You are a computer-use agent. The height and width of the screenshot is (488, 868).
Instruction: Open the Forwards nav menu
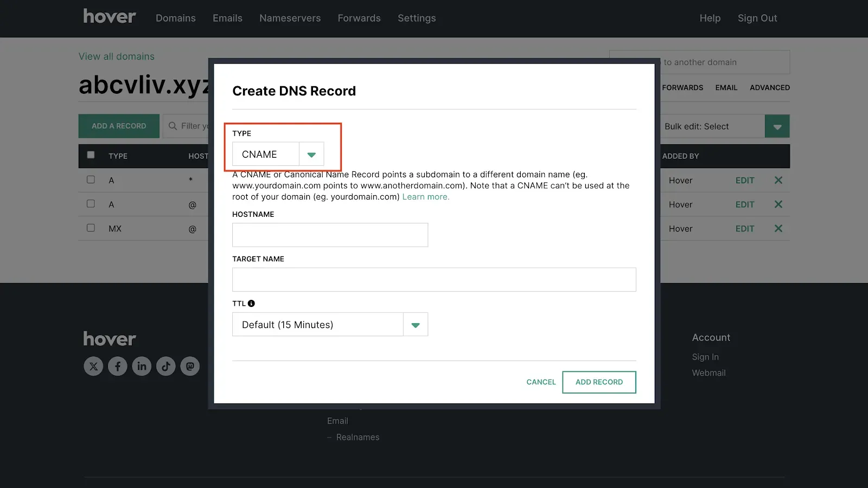[x=359, y=18]
